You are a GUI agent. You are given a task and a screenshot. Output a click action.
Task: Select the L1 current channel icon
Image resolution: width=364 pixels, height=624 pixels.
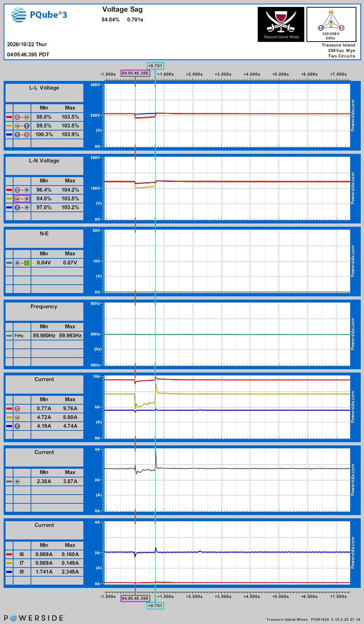click(17, 409)
